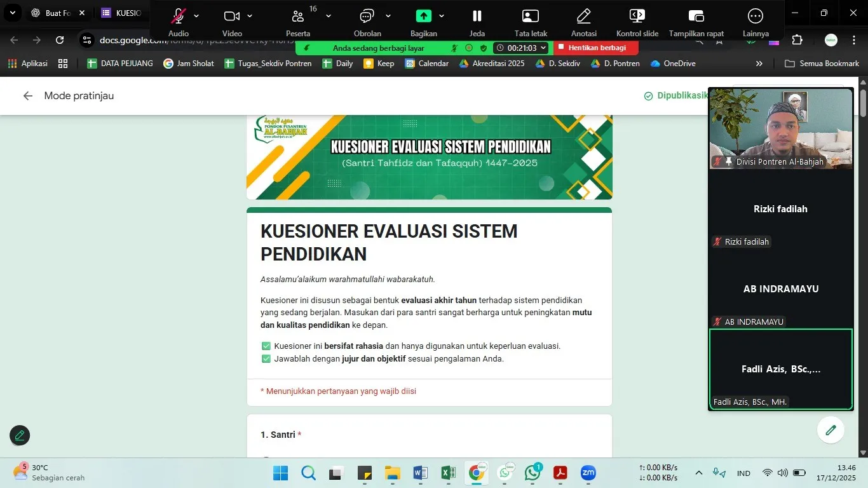Screen dimensions: 868x488
Task: Open the Obrolan chat panel
Action: [367, 17]
